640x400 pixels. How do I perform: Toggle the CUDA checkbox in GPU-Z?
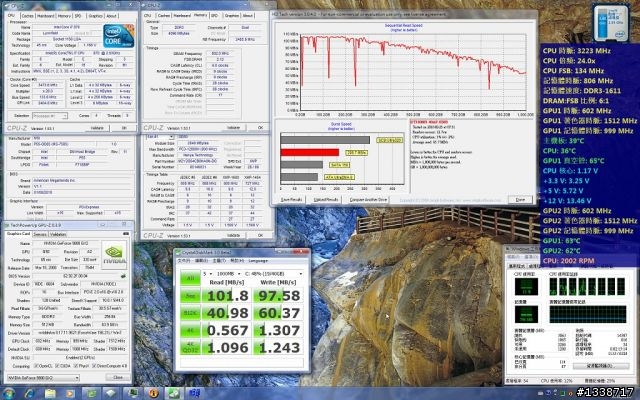56,366
